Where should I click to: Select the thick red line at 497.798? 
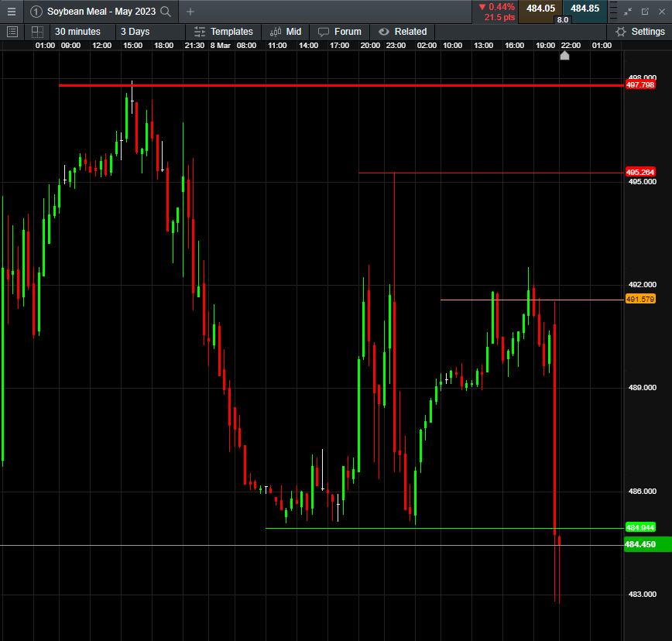point(341,86)
